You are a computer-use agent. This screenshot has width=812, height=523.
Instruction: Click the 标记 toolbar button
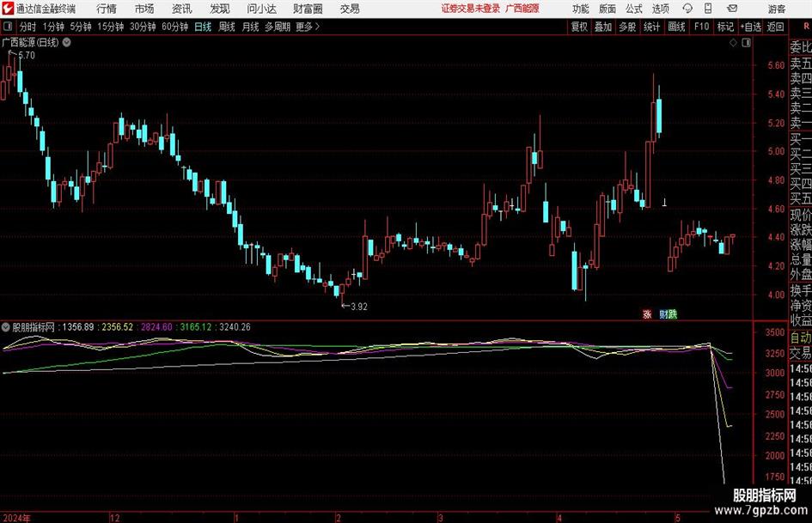[x=725, y=27]
